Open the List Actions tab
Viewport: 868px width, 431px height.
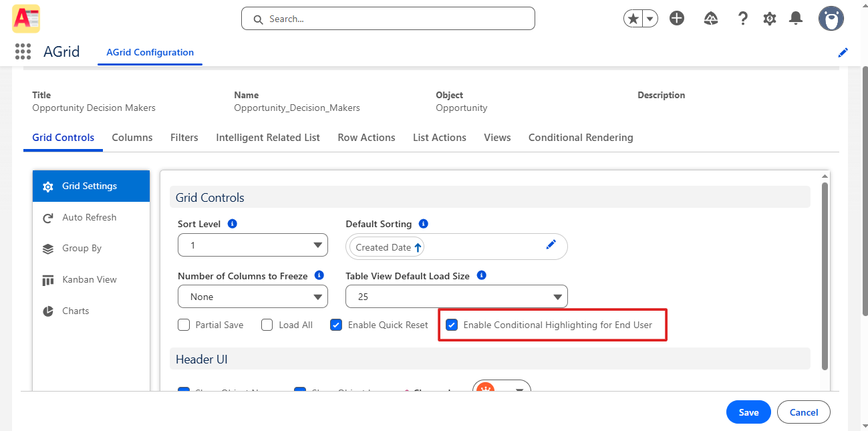(440, 138)
